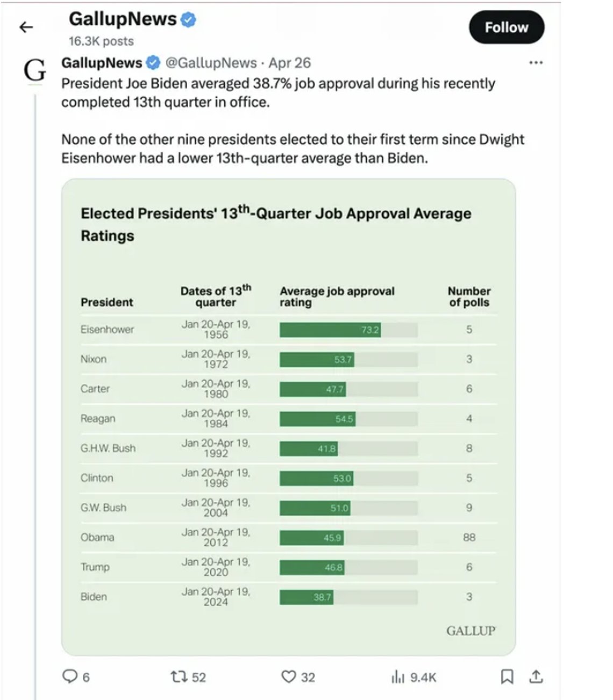The image size is (613, 700).
Task: Click the GallupNews name in tweet
Action: [102, 63]
